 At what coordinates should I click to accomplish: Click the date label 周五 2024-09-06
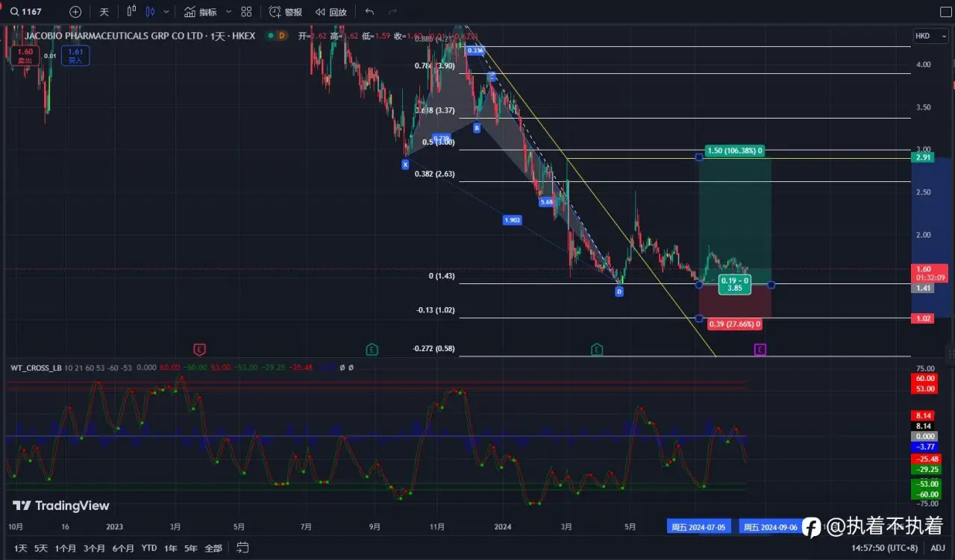click(x=770, y=526)
